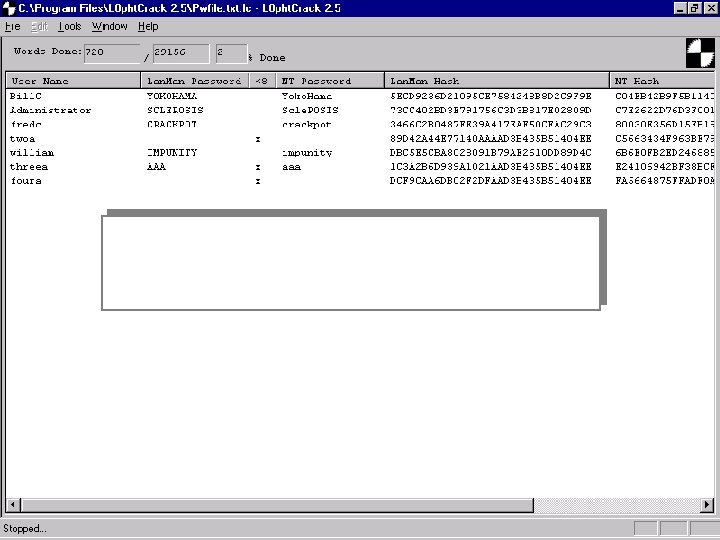Click LanMan hash starting 89D42A44
Image resolution: width=720 pixels, height=540 pixels.
[491, 139]
